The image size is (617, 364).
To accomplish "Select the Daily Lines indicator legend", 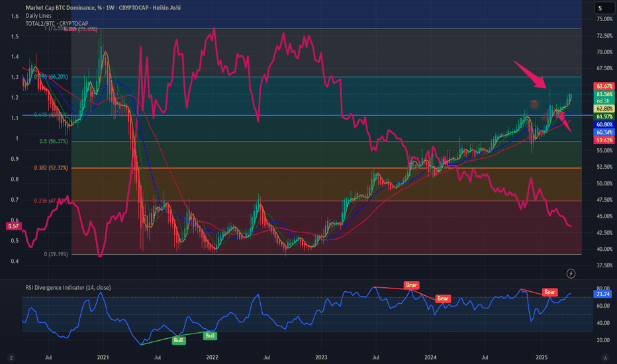I will pyautogui.click(x=38, y=16).
